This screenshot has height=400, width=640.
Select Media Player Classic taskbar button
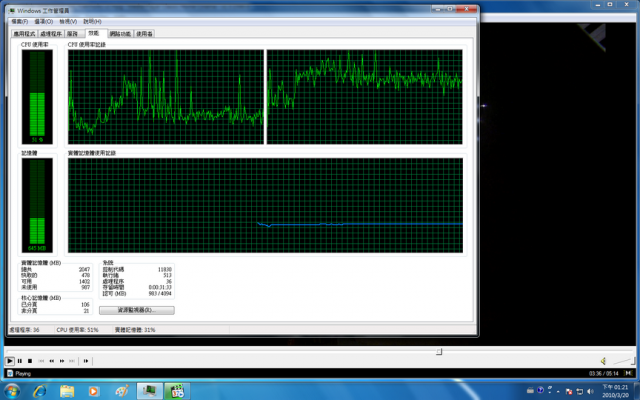coord(177,391)
